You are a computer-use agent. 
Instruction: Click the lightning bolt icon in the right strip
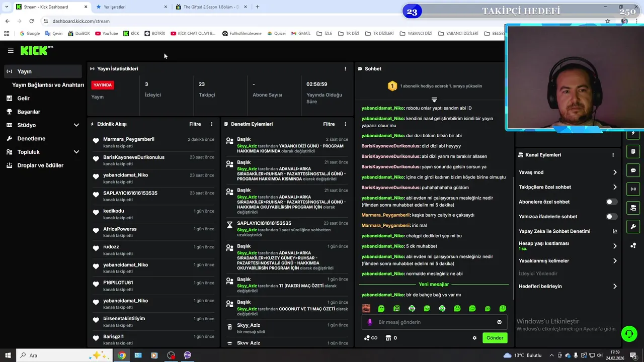(633, 134)
